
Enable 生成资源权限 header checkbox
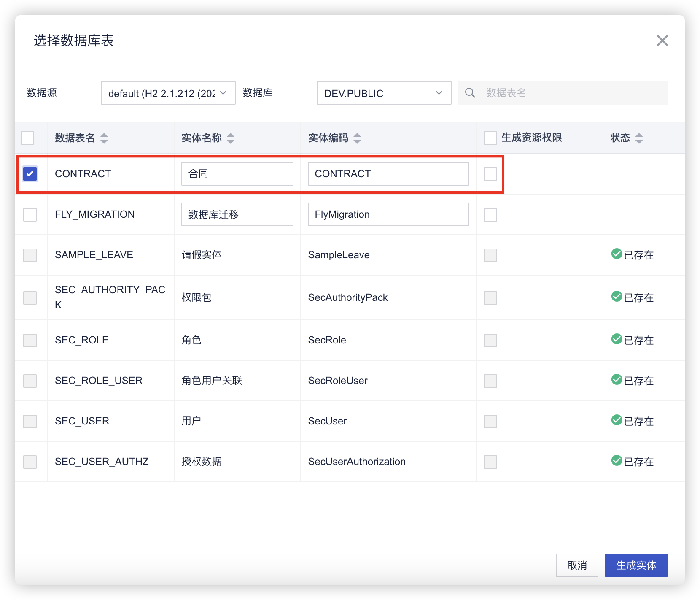point(490,138)
